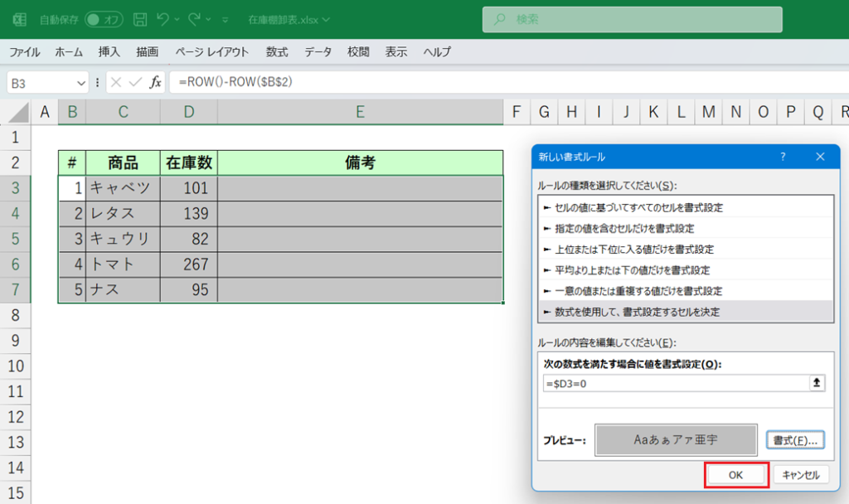Image resolution: width=849 pixels, height=504 pixels.
Task: Click the help question mark in dialog
Action: [x=783, y=157]
